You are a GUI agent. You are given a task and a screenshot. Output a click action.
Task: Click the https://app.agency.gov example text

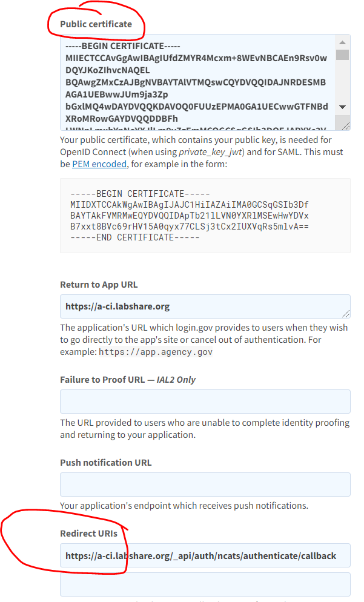[155, 352]
